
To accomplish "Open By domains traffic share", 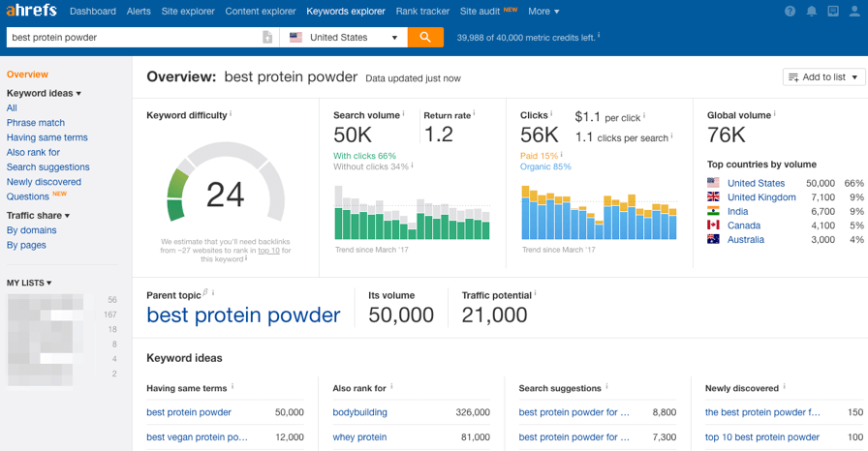I will 32,230.
